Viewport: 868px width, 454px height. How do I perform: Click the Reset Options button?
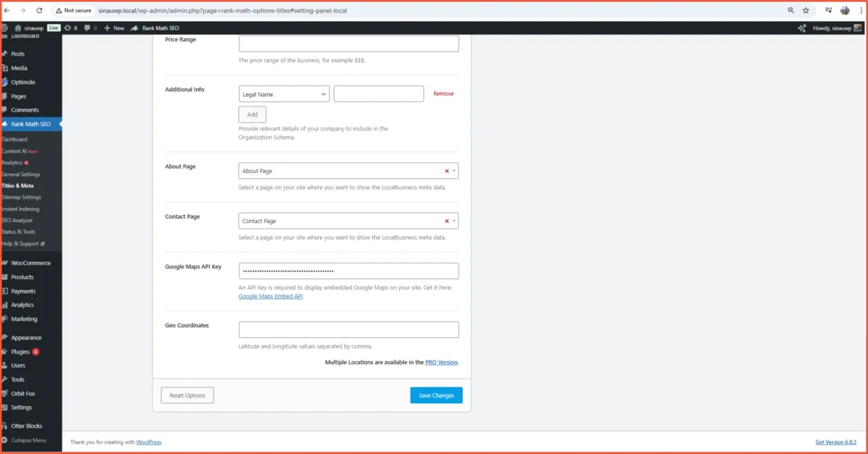tap(187, 395)
